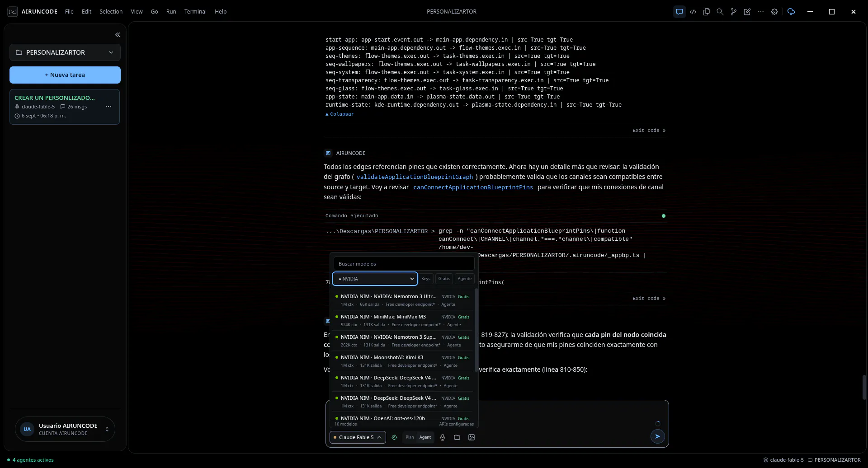Open the Edit menu
Image resolution: width=868 pixels, height=468 pixels.
(86, 12)
